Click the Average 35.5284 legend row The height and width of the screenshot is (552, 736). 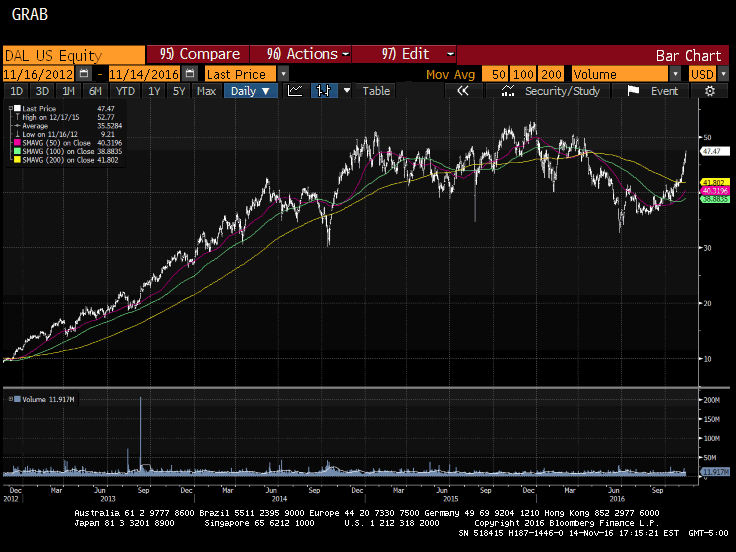[x=68, y=126]
